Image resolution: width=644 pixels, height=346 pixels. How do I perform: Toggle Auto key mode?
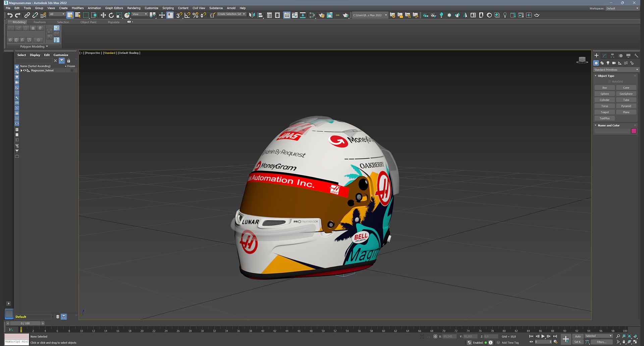pos(578,336)
